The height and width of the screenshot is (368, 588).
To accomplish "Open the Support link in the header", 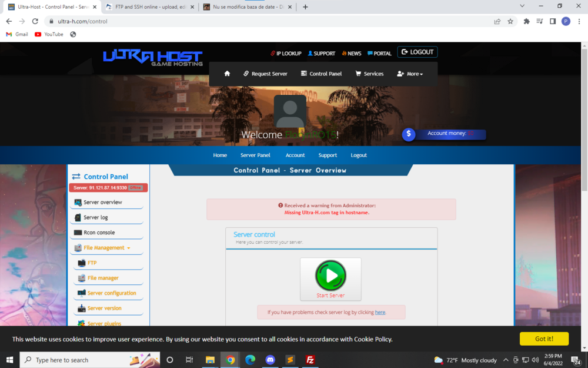I will coord(322,54).
